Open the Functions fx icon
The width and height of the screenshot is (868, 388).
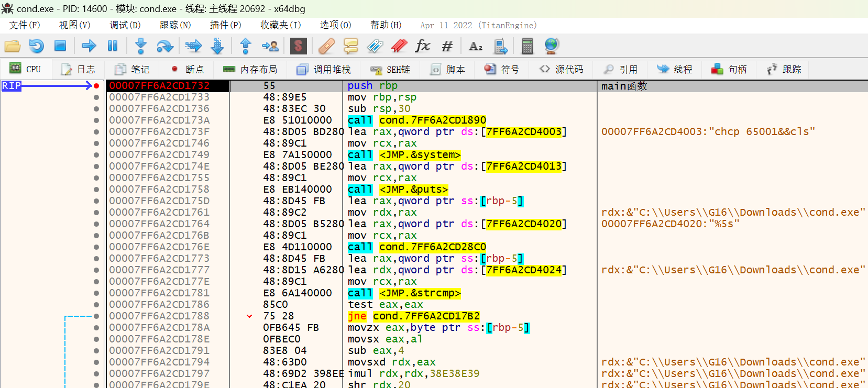click(x=422, y=46)
